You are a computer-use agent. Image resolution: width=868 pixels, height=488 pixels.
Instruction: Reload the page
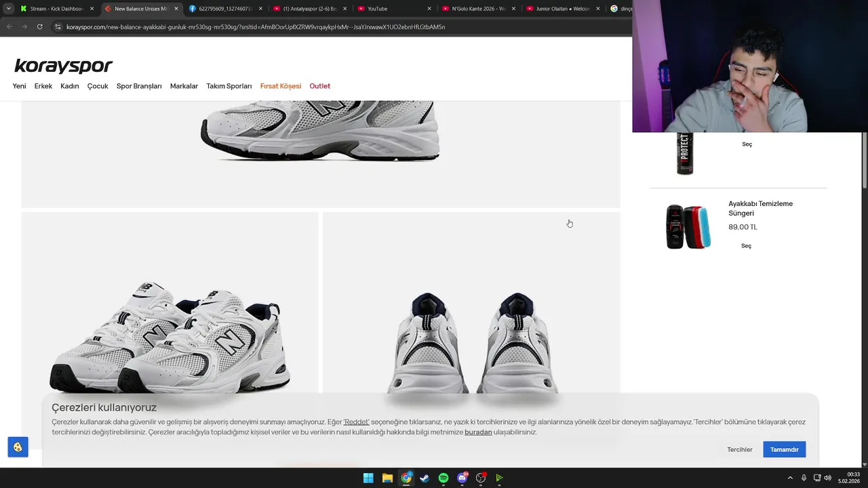[x=39, y=26]
